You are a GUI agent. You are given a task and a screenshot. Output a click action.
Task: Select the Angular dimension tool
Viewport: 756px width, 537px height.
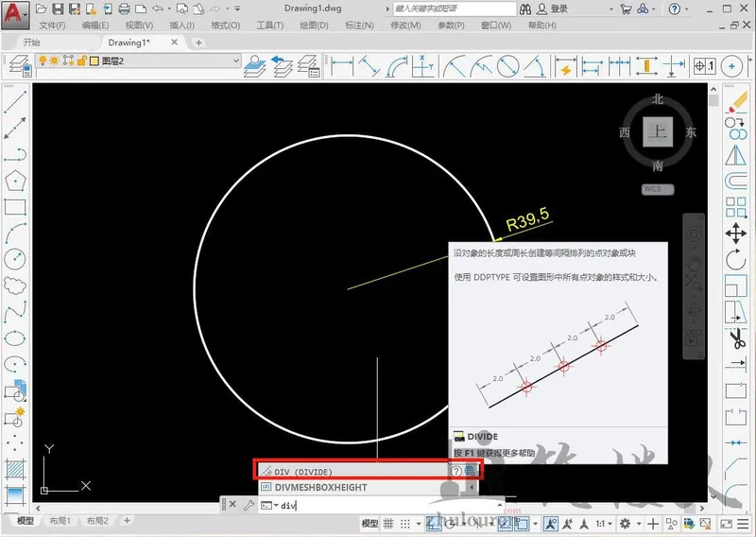click(535, 66)
